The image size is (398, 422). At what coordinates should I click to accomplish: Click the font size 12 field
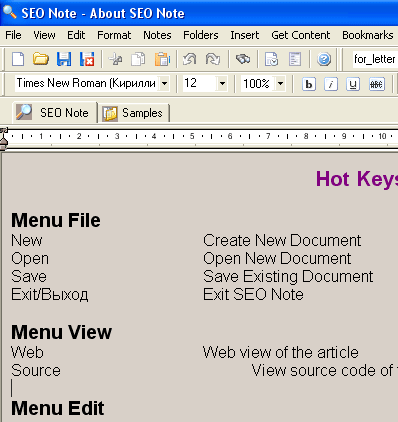[x=200, y=83]
